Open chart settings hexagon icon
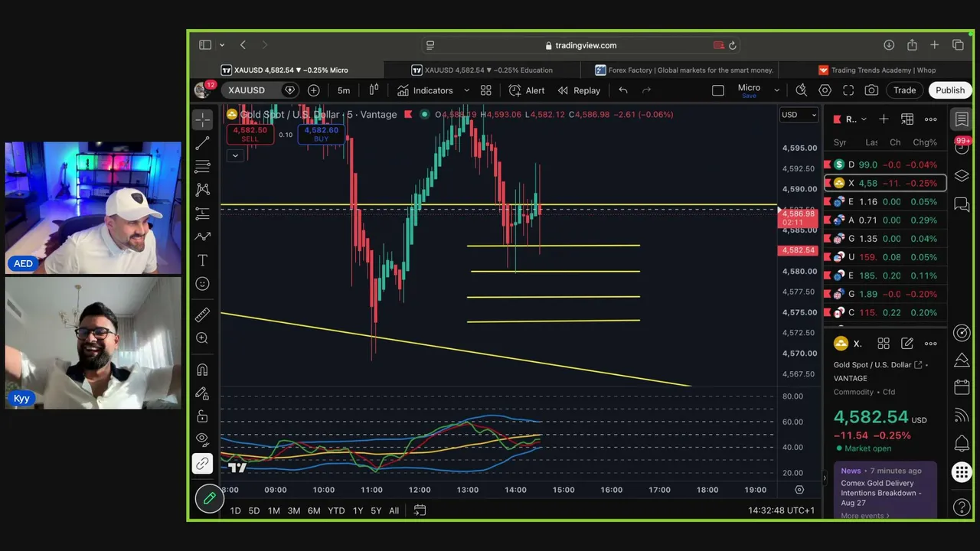 825,90
